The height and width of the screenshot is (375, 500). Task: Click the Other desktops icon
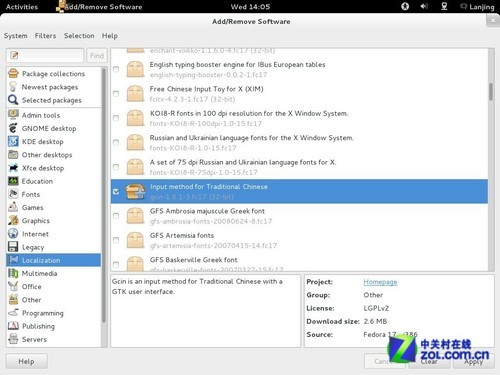(13, 154)
